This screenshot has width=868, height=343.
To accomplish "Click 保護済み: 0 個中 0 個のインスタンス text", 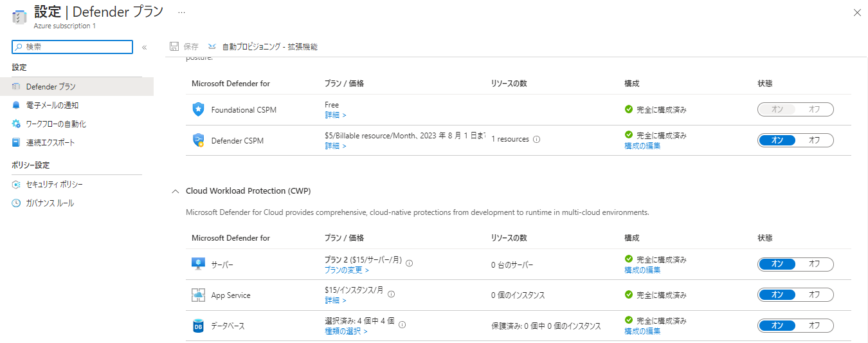I will 546,326.
